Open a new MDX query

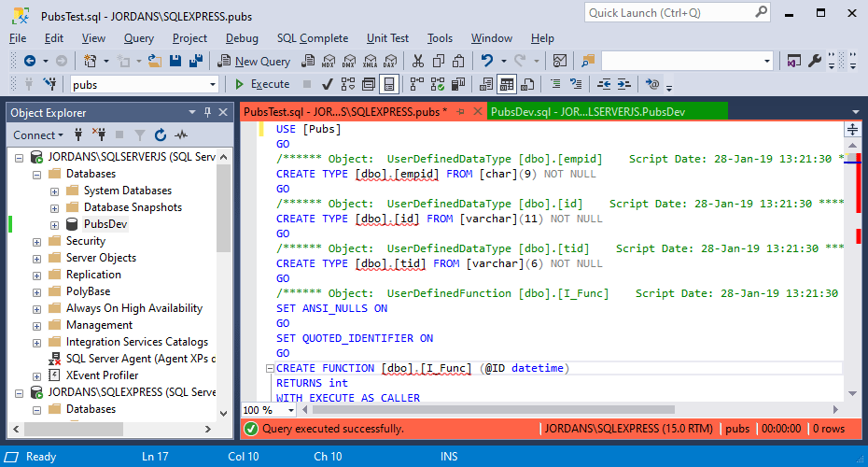pyautogui.click(x=329, y=61)
